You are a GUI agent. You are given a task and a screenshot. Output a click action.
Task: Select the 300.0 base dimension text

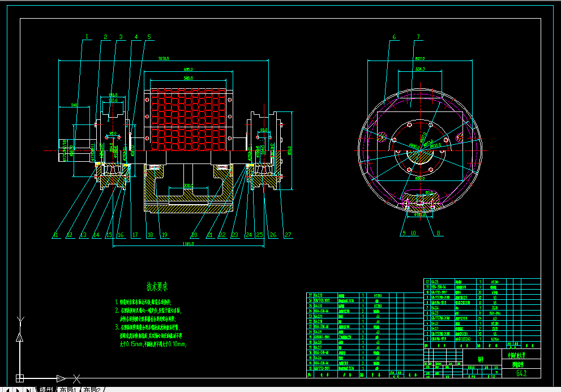[188, 186]
